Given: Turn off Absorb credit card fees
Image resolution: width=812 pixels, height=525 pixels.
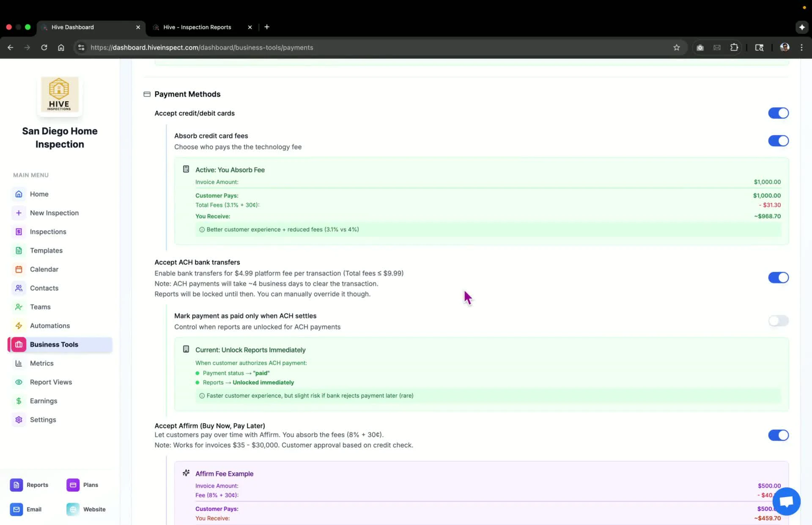Looking at the screenshot, I should 778,141.
